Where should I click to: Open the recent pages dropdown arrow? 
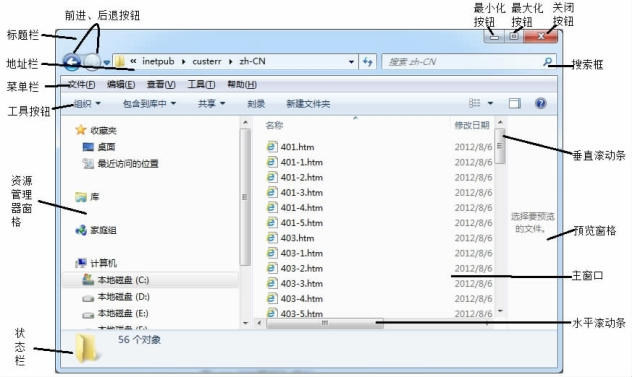click(106, 62)
